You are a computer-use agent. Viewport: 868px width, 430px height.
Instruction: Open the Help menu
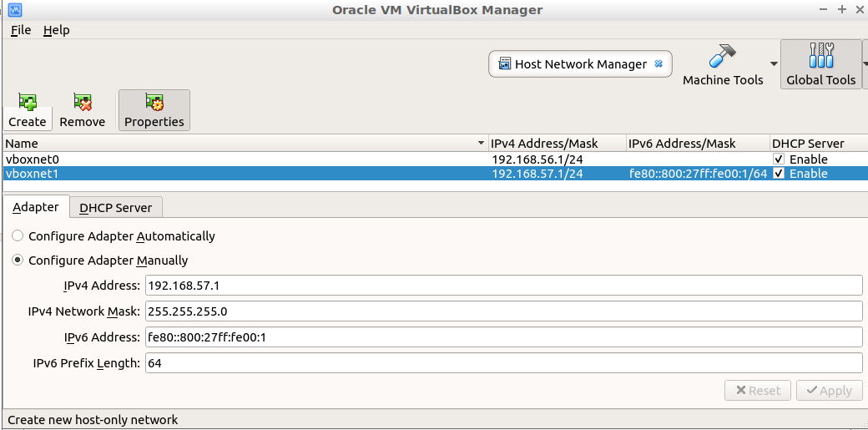tap(57, 30)
